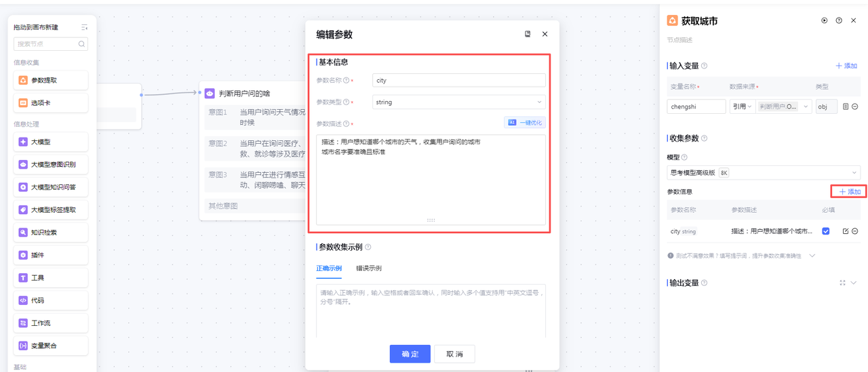Select the 工作流 node
Image resolution: width=868 pixels, height=372 pixels.
(x=51, y=323)
